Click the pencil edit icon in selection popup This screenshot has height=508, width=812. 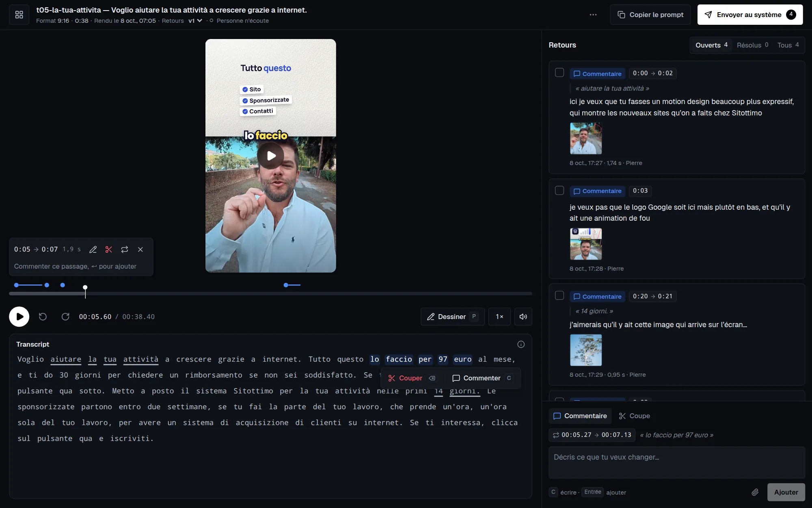pyautogui.click(x=93, y=250)
